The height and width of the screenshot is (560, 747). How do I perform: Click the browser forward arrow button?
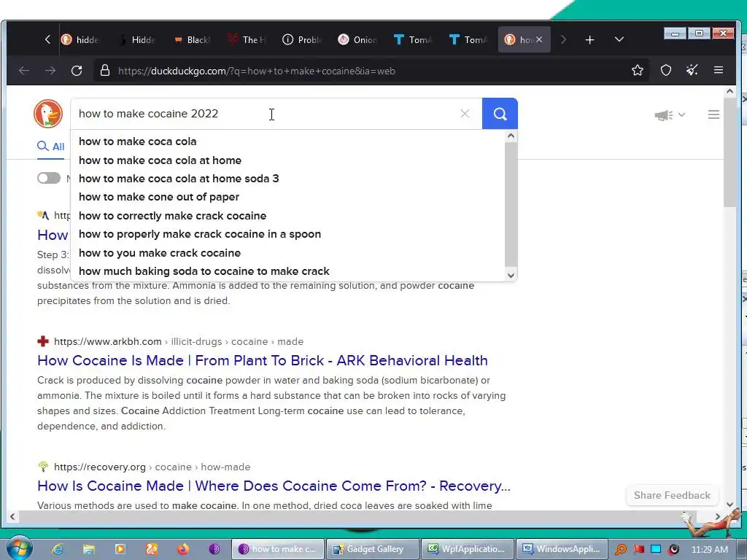pyautogui.click(x=50, y=71)
